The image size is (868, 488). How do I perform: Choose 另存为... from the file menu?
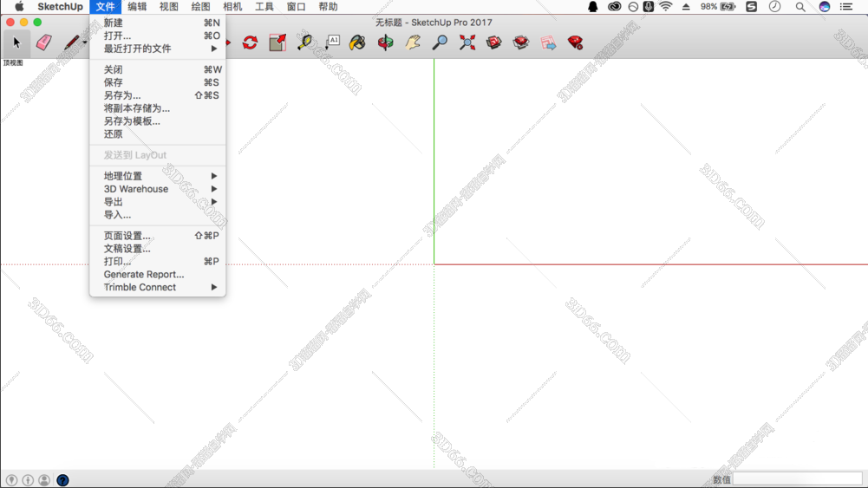click(122, 95)
